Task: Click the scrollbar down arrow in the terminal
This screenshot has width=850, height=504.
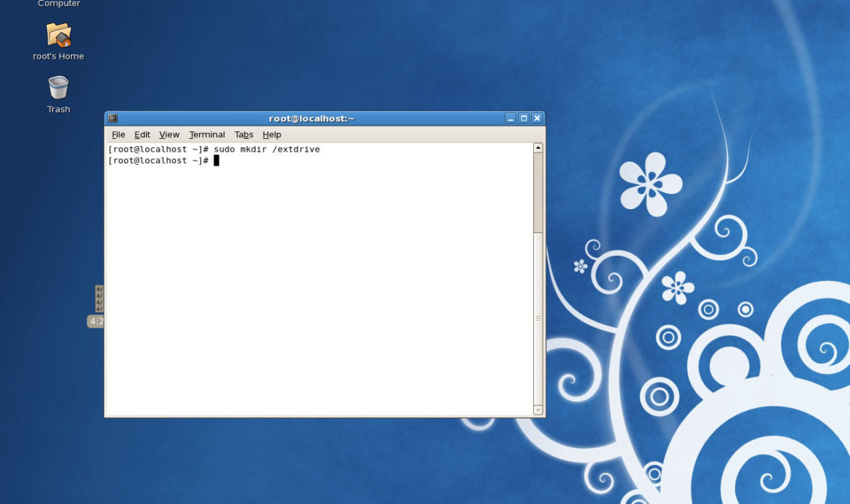Action: (x=538, y=410)
